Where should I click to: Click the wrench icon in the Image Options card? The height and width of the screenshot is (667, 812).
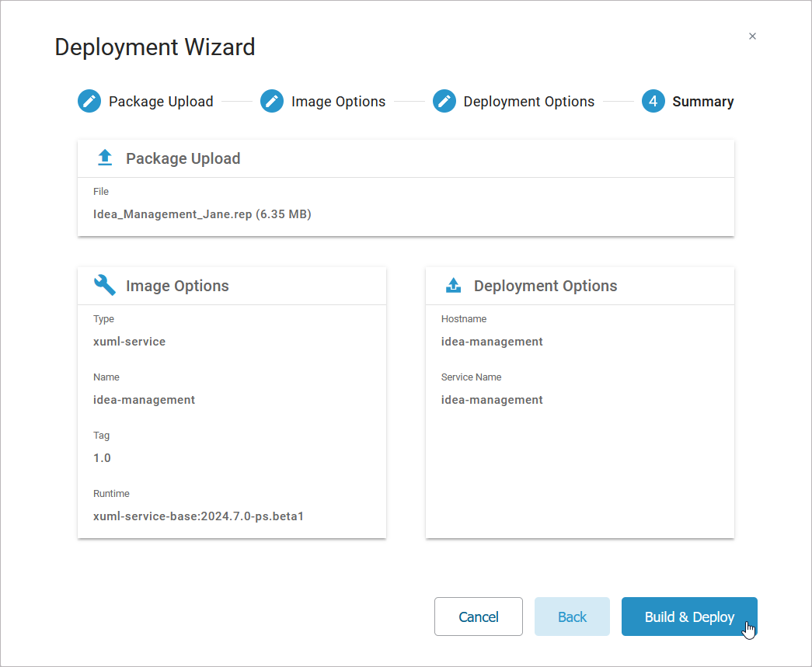[x=104, y=285]
